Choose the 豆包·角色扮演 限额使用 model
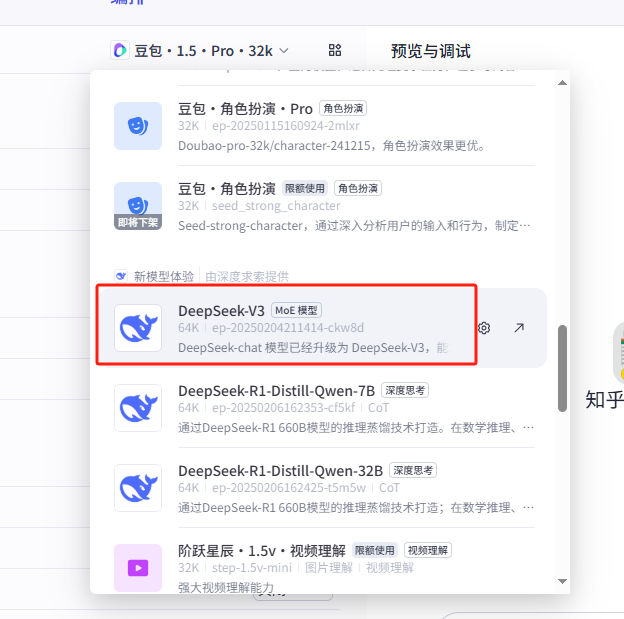624x619 pixels. tap(322, 206)
